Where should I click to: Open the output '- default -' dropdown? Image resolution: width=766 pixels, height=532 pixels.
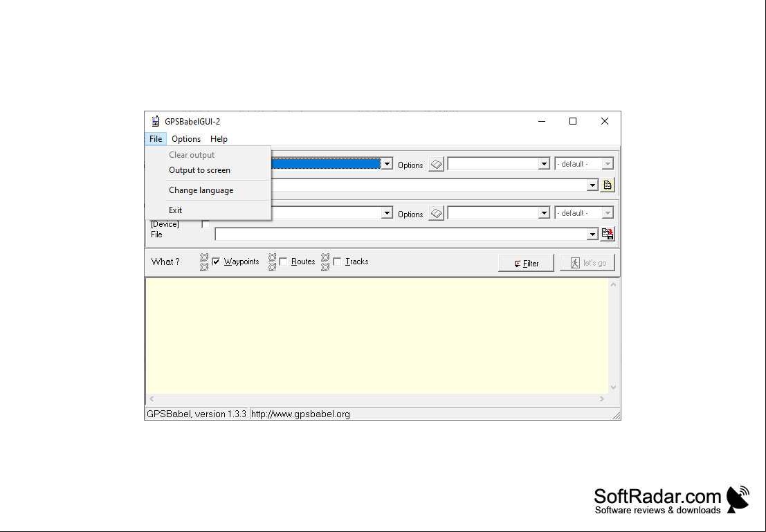coord(584,213)
